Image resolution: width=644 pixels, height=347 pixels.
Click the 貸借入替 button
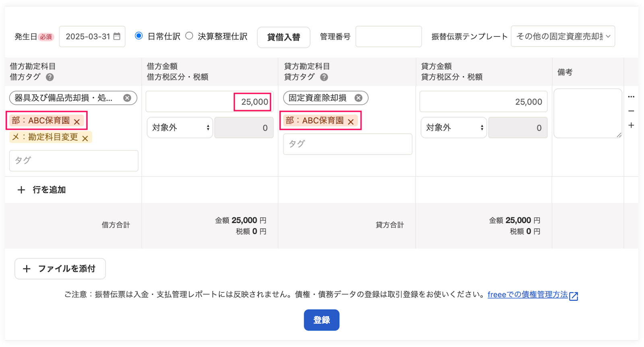tap(284, 37)
